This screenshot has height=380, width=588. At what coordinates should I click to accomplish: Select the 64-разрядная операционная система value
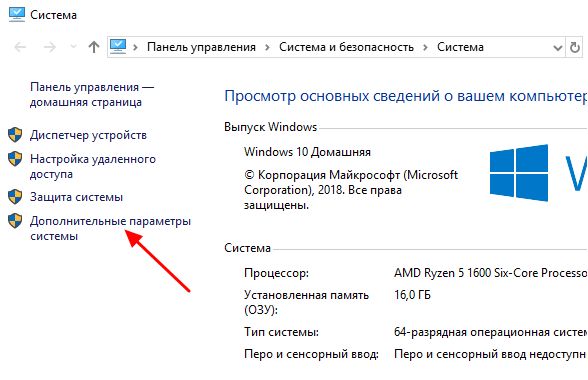click(490, 332)
